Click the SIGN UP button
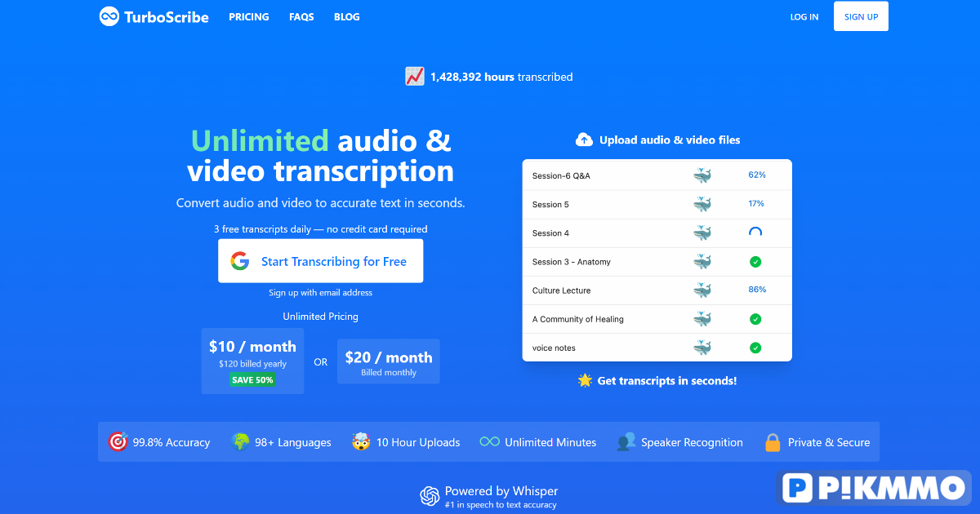980x514 pixels. [861, 16]
